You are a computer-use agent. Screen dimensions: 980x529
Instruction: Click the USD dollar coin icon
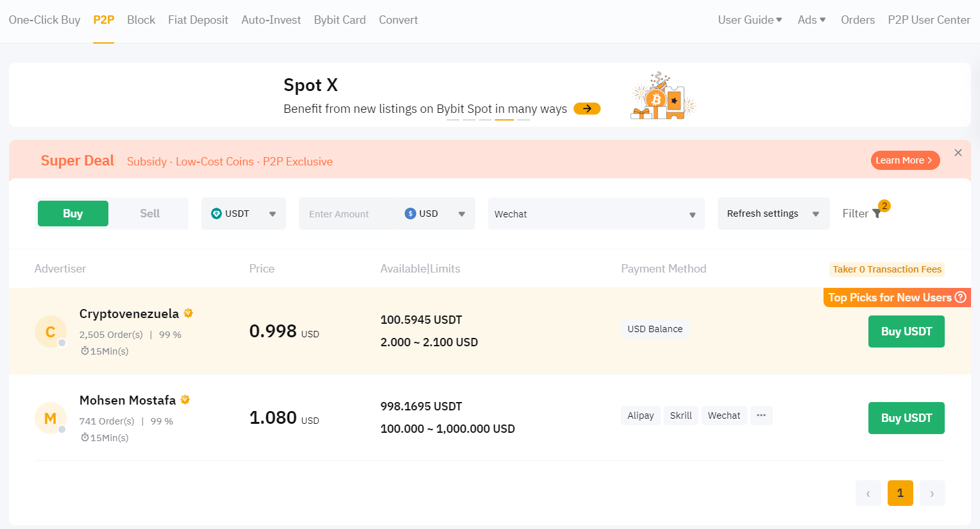click(410, 214)
